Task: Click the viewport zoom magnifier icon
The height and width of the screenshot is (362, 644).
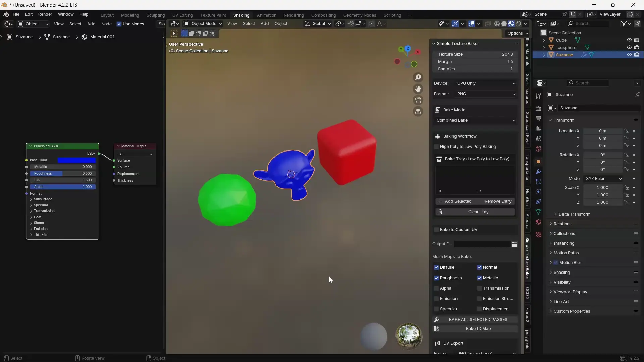Action: (x=418, y=78)
